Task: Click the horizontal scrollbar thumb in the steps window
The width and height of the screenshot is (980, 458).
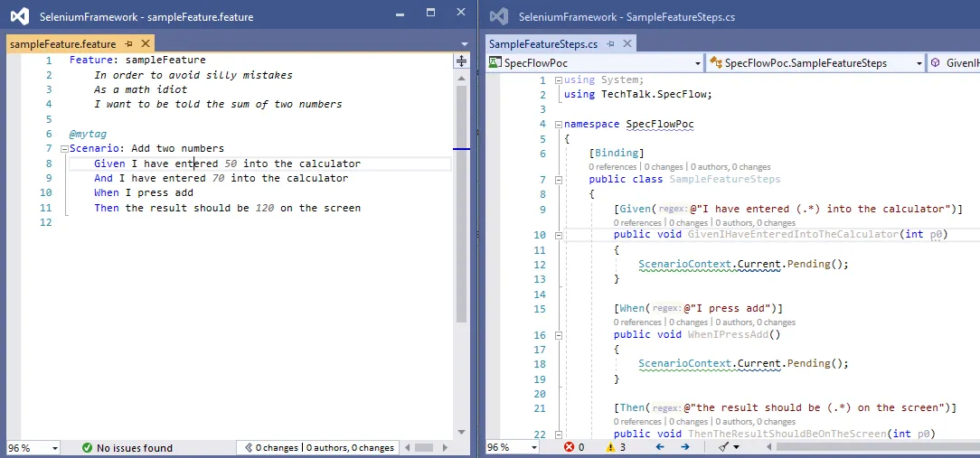Action: tap(878, 447)
